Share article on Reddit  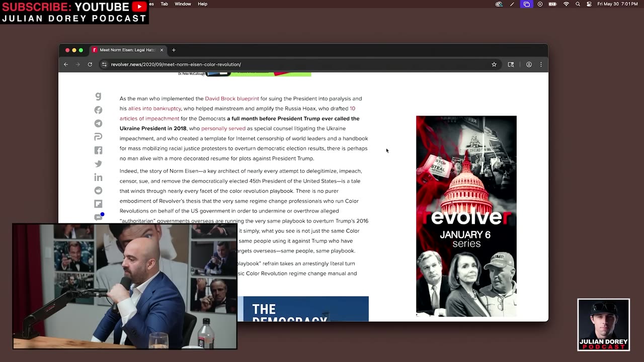98,191
